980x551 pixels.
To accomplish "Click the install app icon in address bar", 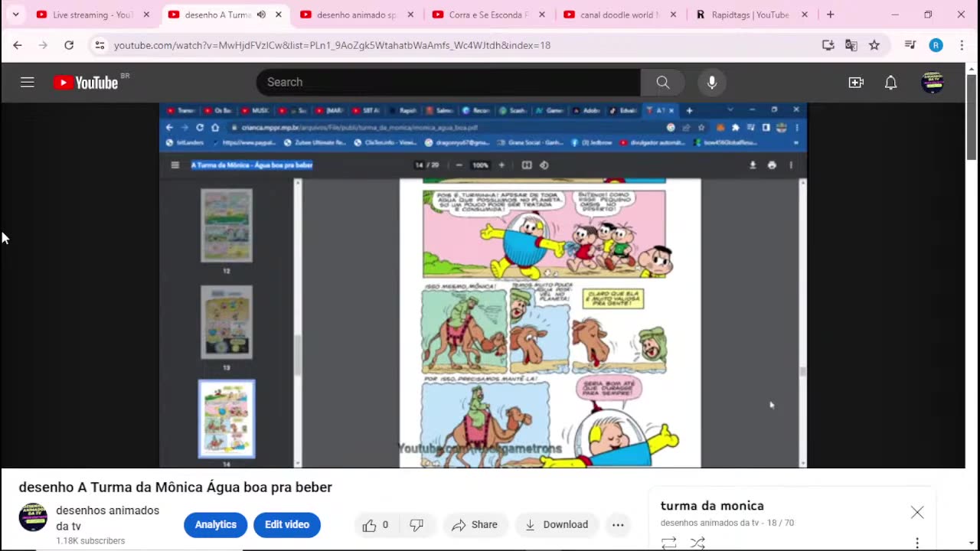I will point(828,45).
